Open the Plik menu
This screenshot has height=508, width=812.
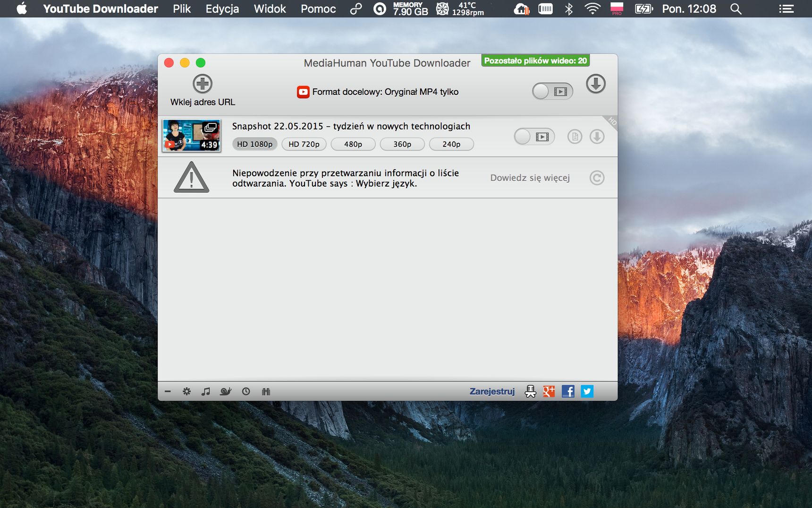[x=182, y=9]
